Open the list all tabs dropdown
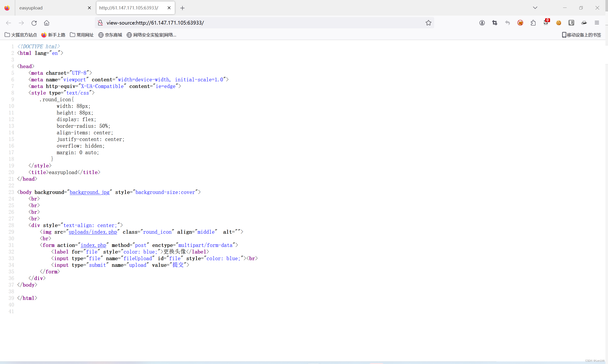The image size is (608, 364). pos(535,8)
